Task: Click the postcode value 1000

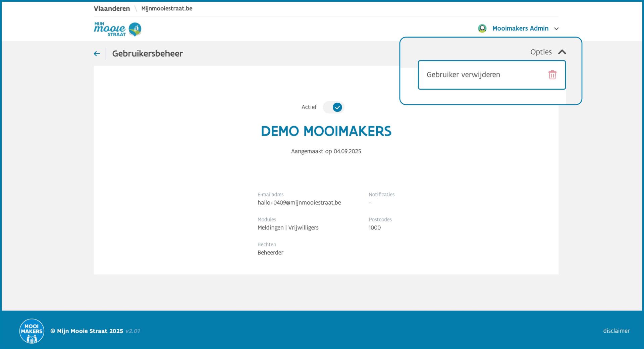Action: (x=375, y=228)
